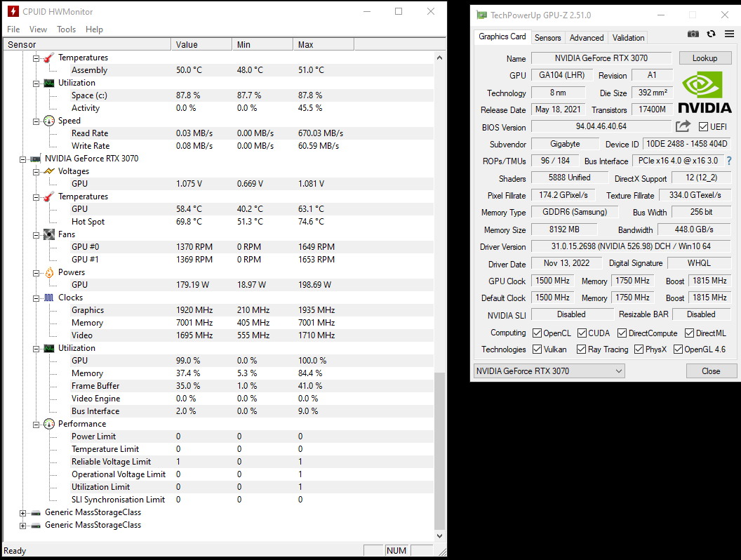The width and height of the screenshot is (741, 560).
Task: Toggle the DirectCompute checkbox
Action: click(x=622, y=333)
